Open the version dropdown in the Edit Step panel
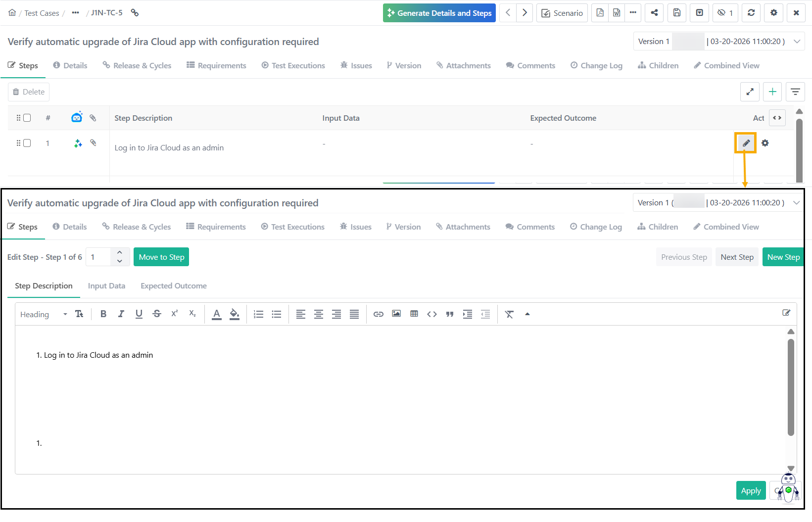The height and width of the screenshot is (522, 812). point(718,203)
